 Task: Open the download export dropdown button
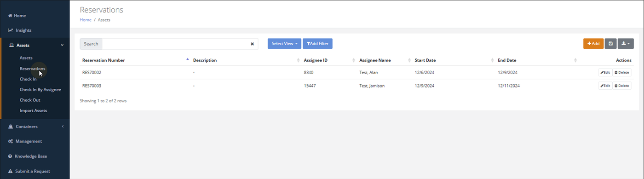tap(626, 44)
